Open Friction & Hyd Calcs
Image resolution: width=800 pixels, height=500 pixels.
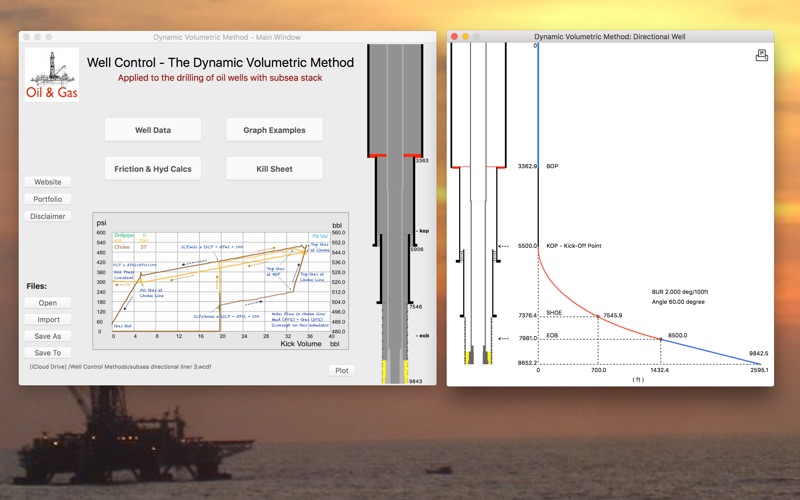[153, 169]
